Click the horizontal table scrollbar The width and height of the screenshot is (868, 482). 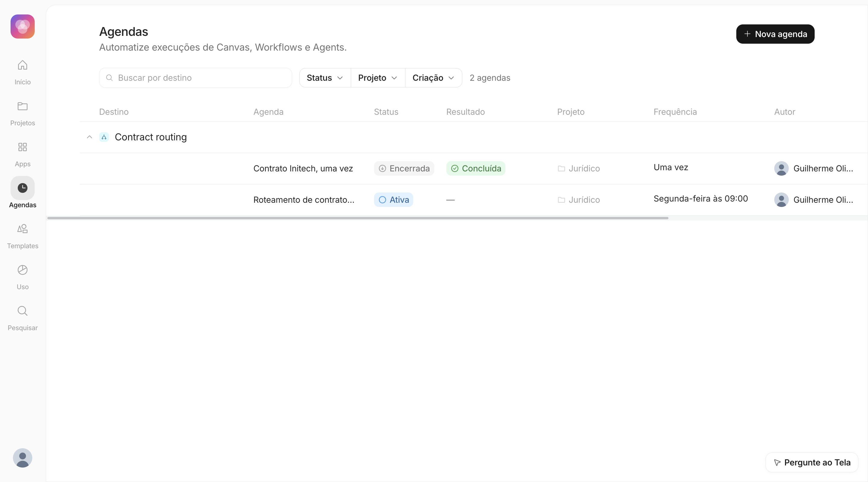pyautogui.click(x=358, y=218)
